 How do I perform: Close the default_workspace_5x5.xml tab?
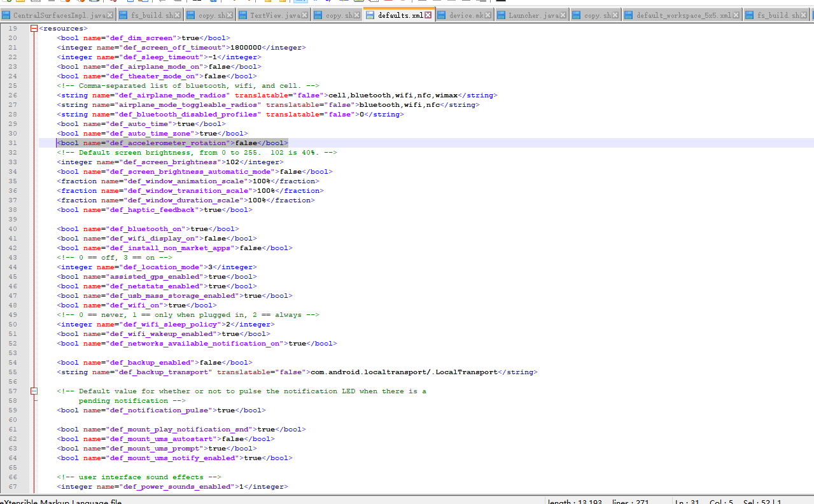736,15
